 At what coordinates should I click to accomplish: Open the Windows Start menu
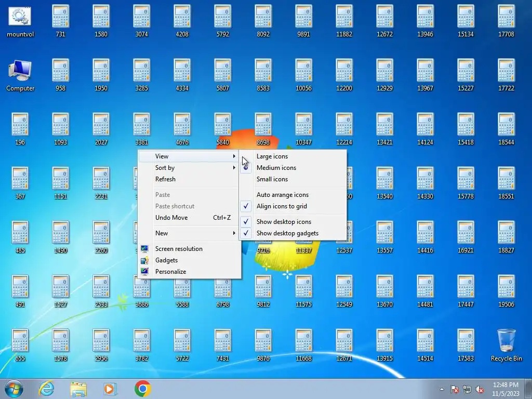click(14, 389)
